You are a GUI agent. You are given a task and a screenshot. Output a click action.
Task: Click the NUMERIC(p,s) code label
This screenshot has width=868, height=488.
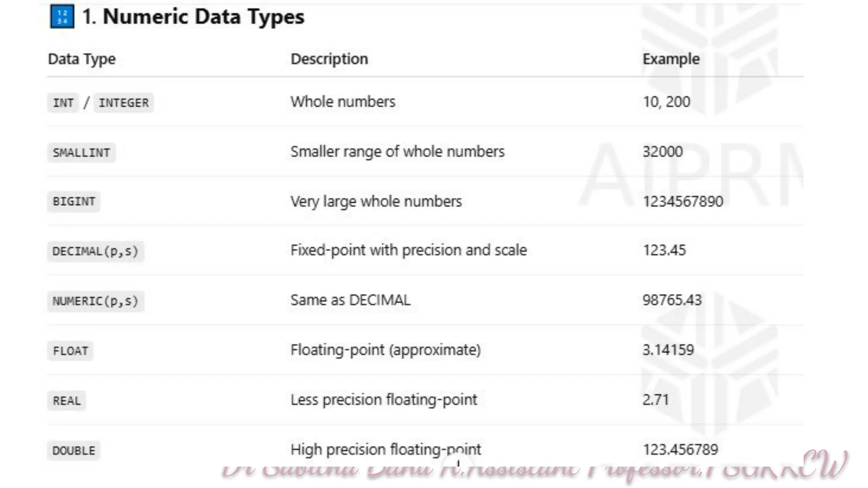point(95,301)
